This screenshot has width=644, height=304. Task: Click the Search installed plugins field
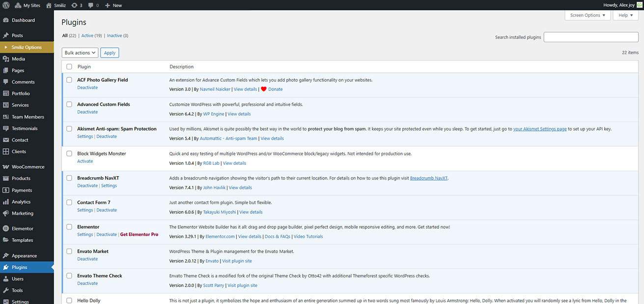591,37
